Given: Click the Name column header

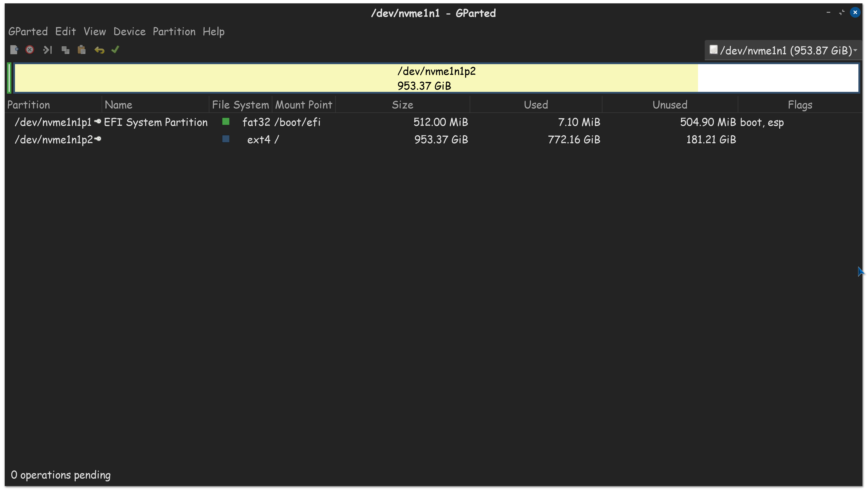Looking at the screenshot, I should tap(155, 105).
